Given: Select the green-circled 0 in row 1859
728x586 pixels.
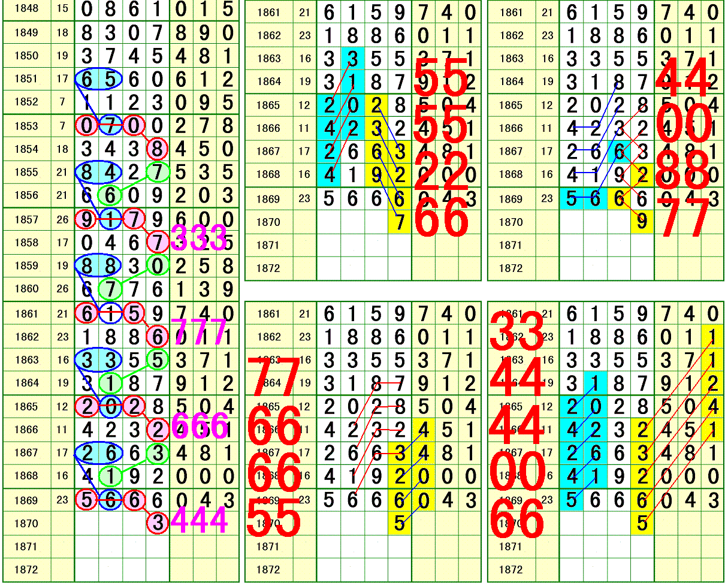Looking at the screenshot, I should coord(158,266).
